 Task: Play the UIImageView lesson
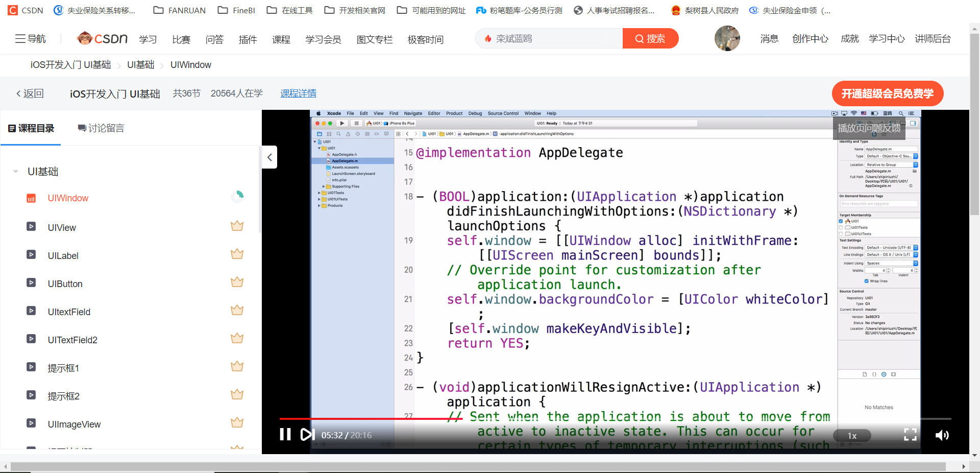74,424
